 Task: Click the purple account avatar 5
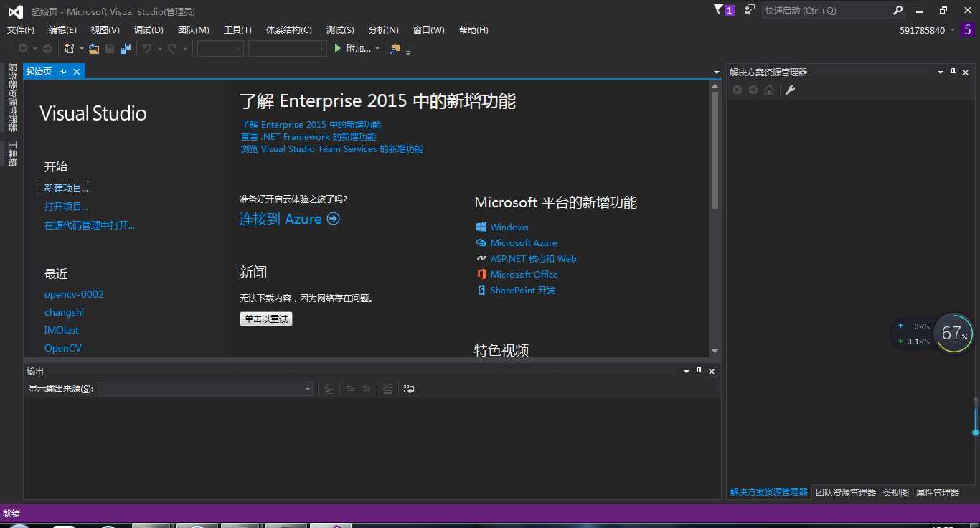click(x=968, y=30)
